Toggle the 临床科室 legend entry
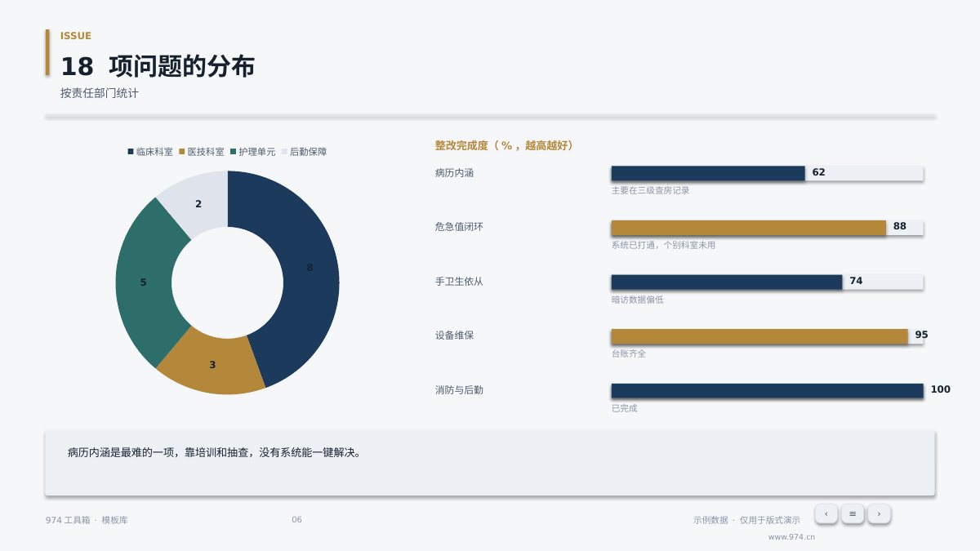The height and width of the screenshot is (551, 980). click(x=150, y=152)
